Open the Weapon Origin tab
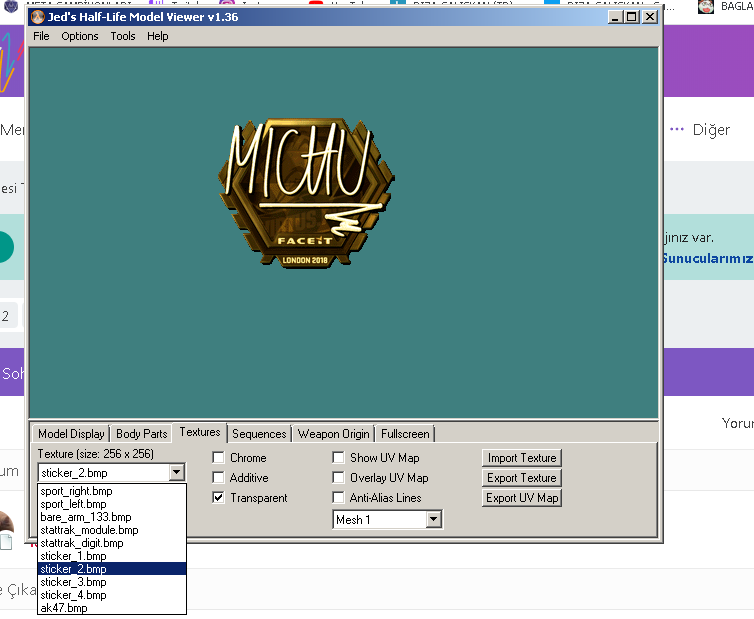 point(334,434)
